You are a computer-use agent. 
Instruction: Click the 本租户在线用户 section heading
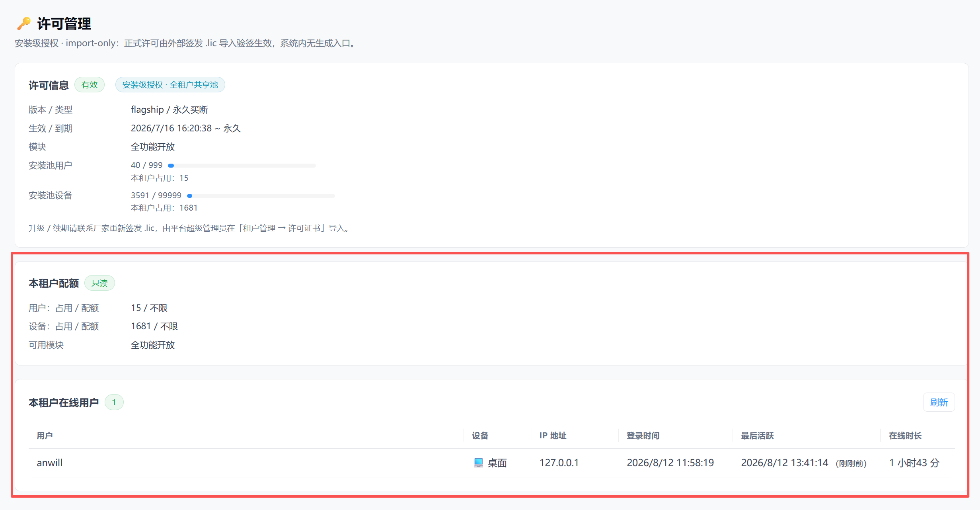[64, 403]
